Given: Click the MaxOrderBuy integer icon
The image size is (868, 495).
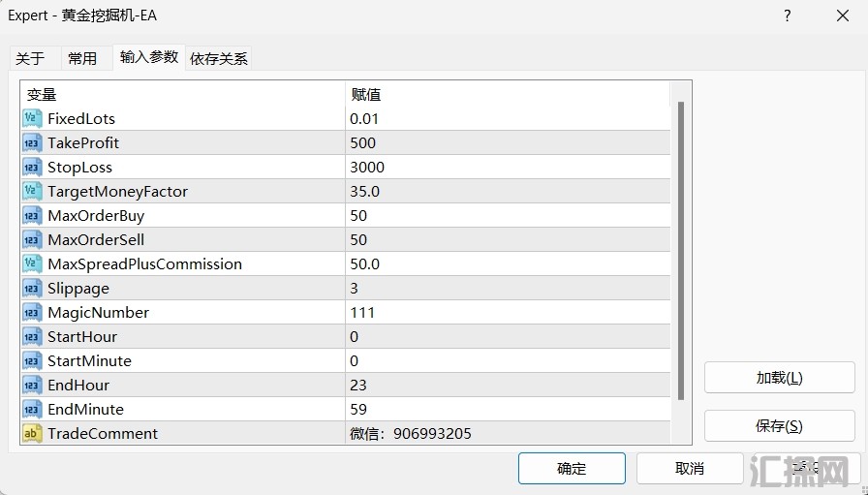Looking at the screenshot, I should (x=32, y=215).
